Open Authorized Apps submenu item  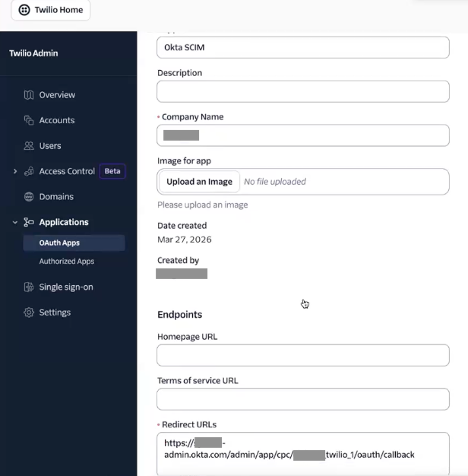coord(67,261)
